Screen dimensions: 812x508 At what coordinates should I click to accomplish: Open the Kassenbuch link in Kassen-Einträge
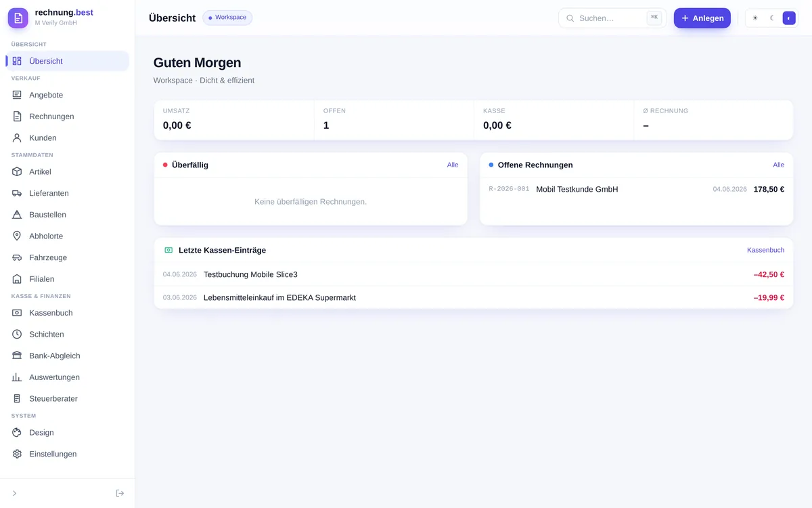click(765, 250)
